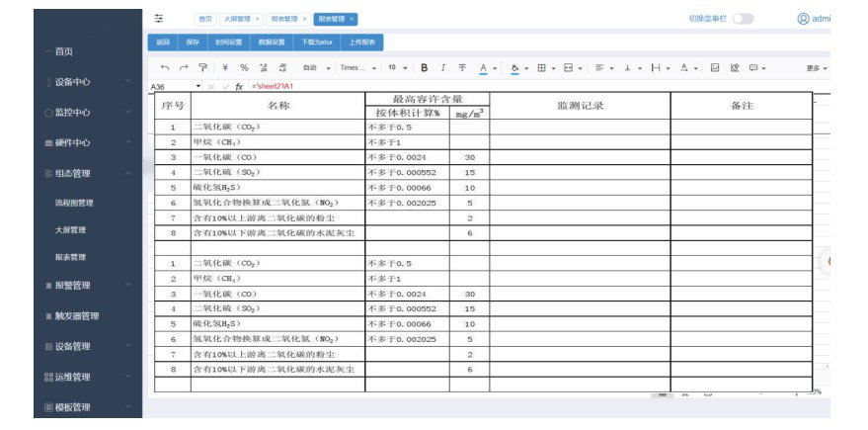
Task: Click the sidebar collapse icon at top
Action: pos(160,19)
